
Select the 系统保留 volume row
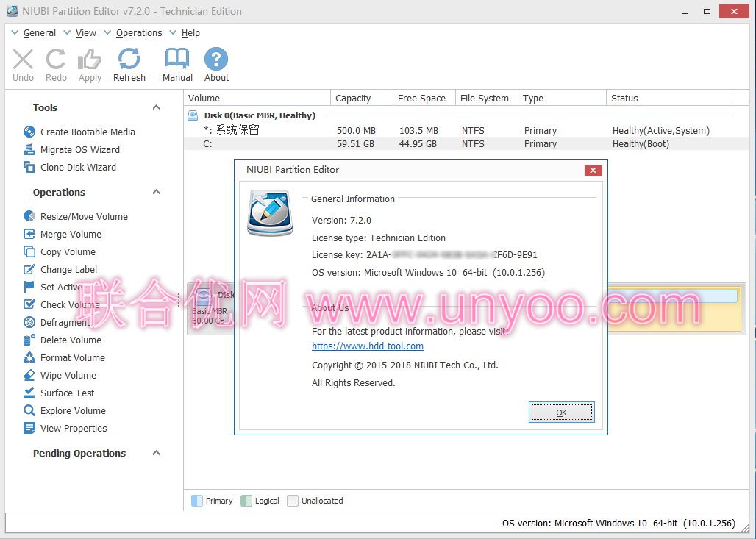click(466, 130)
